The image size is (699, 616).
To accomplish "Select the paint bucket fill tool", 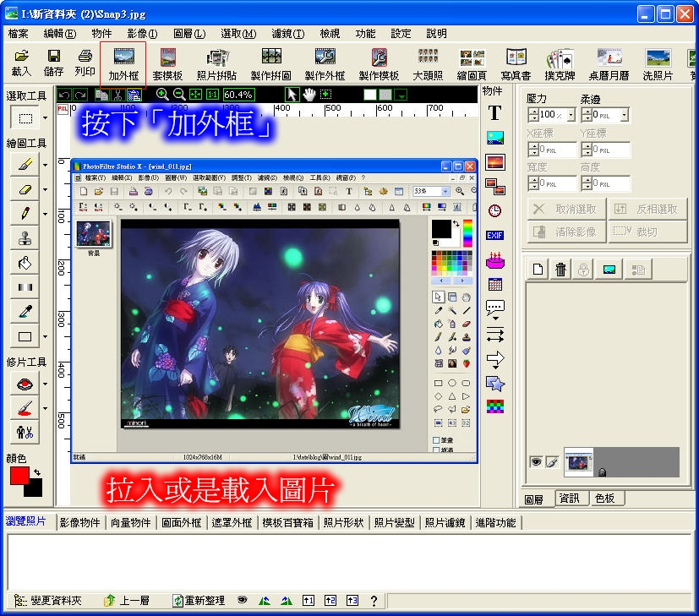I will (25, 263).
